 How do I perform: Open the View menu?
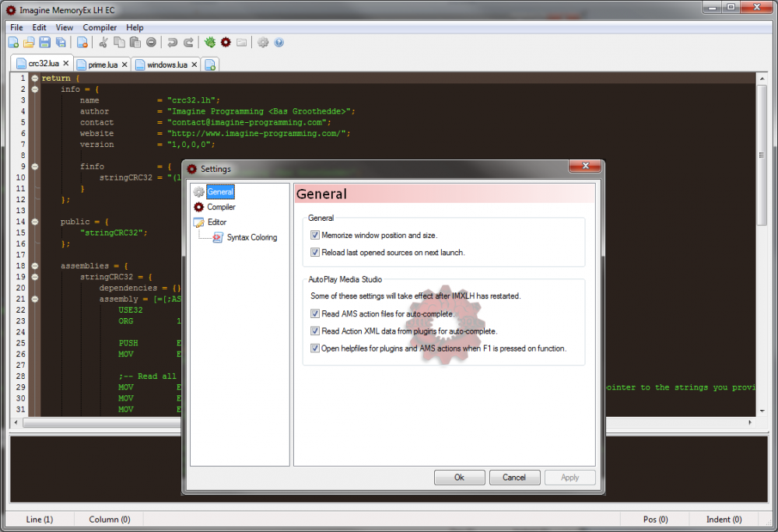tap(65, 27)
